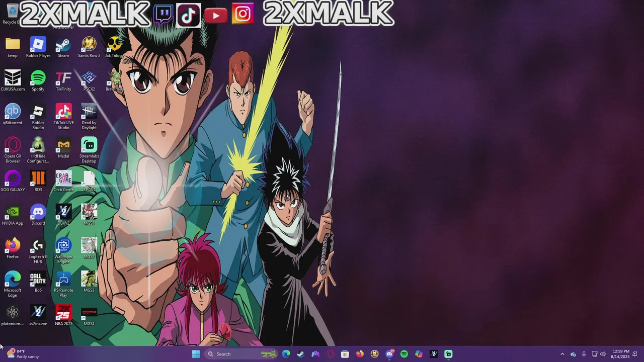Image resolution: width=644 pixels, height=362 pixels.
Task: Launch Bo6 Call of Duty shortcut
Action: pyautogui.click(x=38, y=282)
